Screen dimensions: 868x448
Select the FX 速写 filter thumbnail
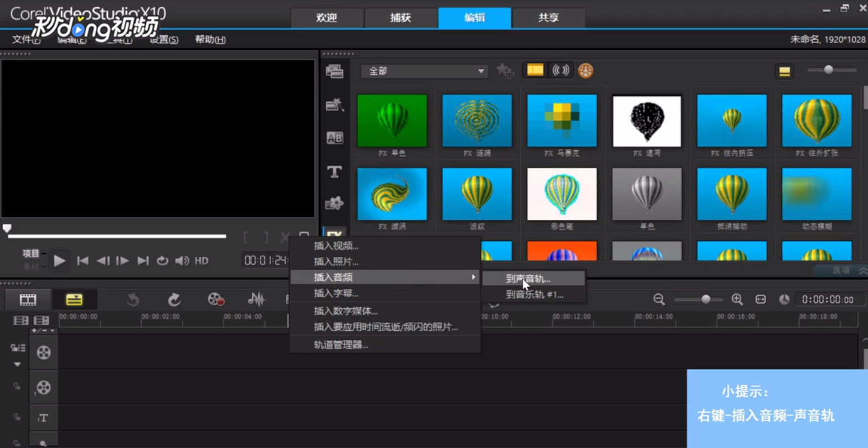point(647,121)
